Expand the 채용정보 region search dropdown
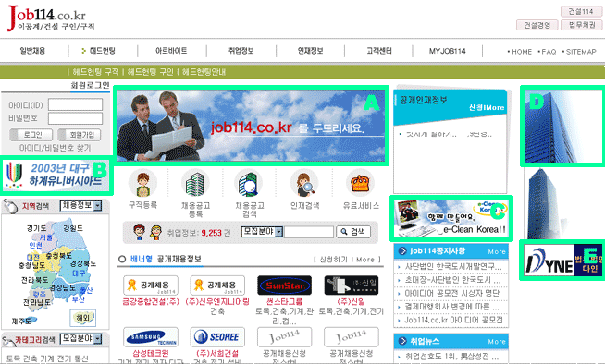This screenshot has height=364, width=605. click(80, 205)
